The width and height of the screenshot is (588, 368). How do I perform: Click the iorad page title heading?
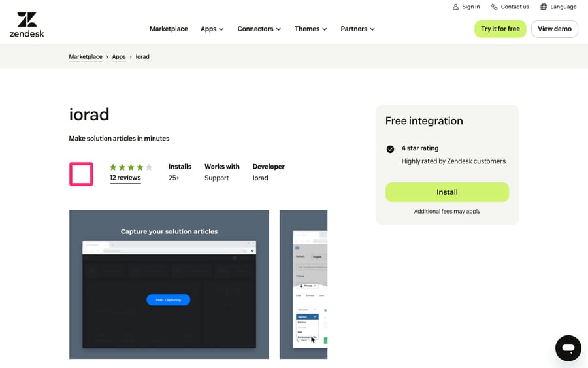[x=90, y=114]
